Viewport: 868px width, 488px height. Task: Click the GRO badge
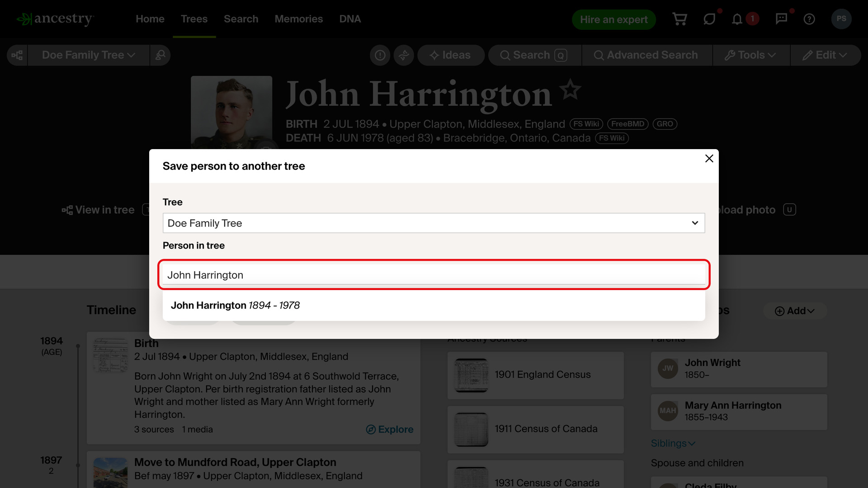[x=665, y=124]
